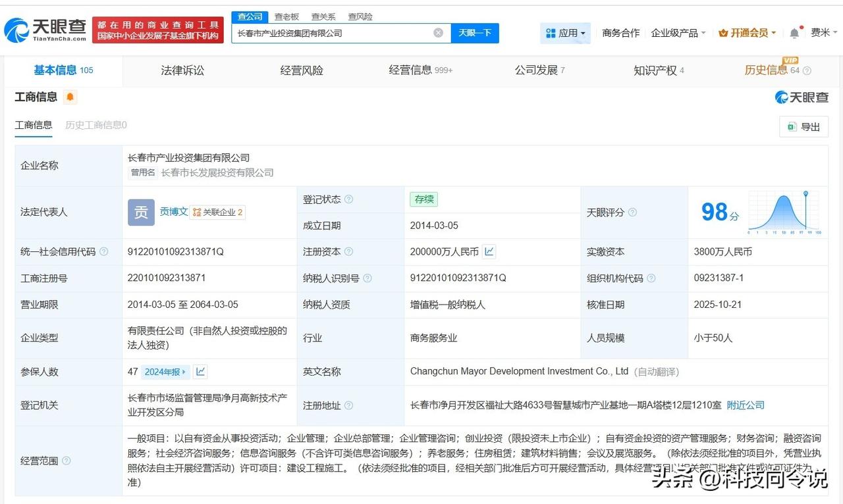Click the 贡 avatar of the legal representative
Image resolution: width=843 pixels, height=504 pixels.
[141, 213]
